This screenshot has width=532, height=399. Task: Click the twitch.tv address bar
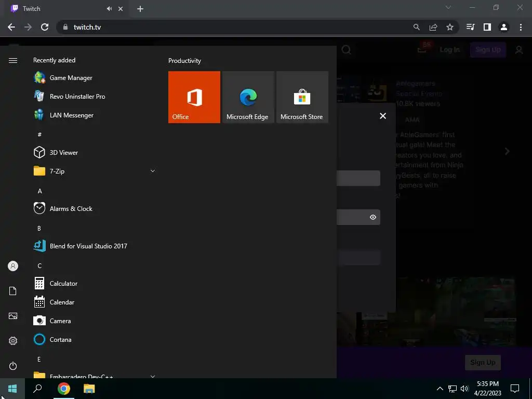234,27
